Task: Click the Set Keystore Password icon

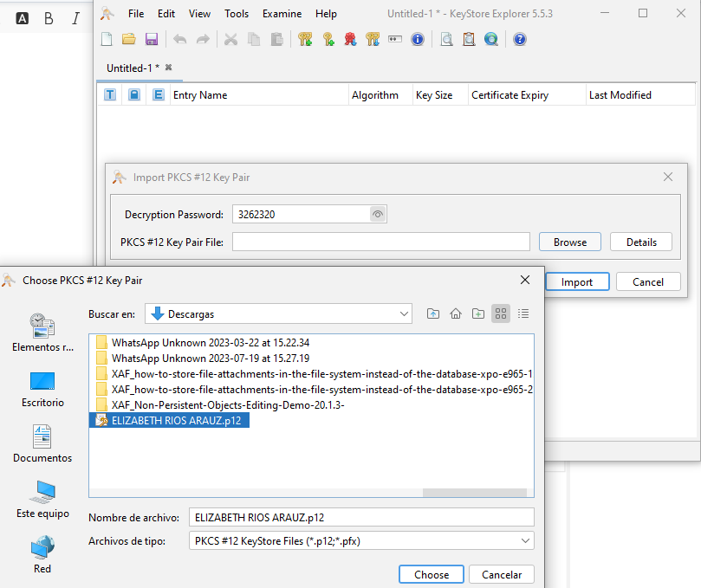Action: coord(395,39)
